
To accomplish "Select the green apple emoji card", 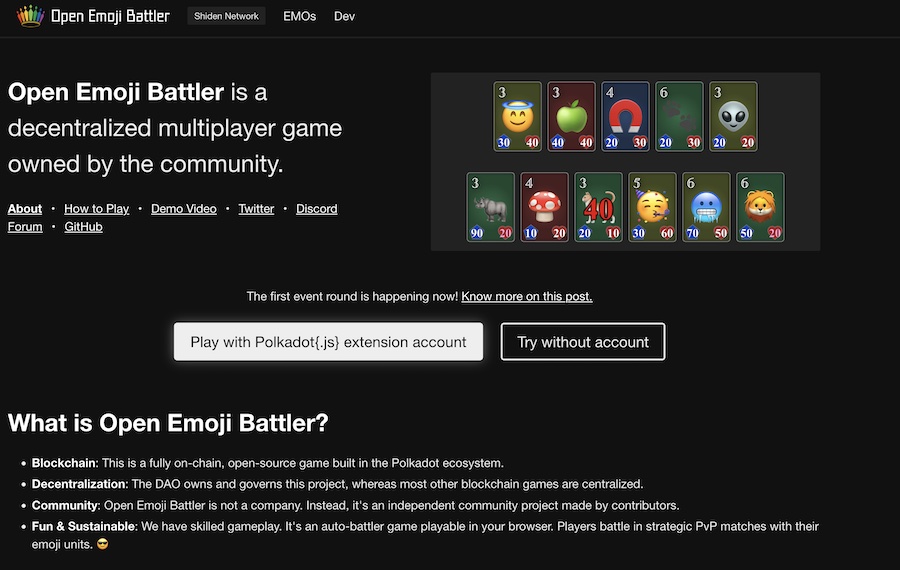I will coord(571,117).
